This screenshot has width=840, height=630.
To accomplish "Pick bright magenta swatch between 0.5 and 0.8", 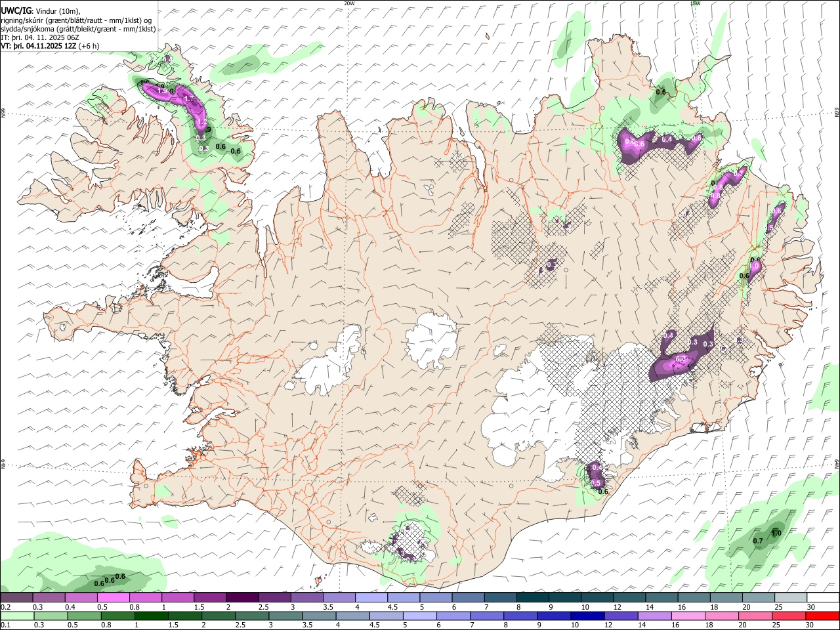I will pyautogui.click(x=113, y=597).
